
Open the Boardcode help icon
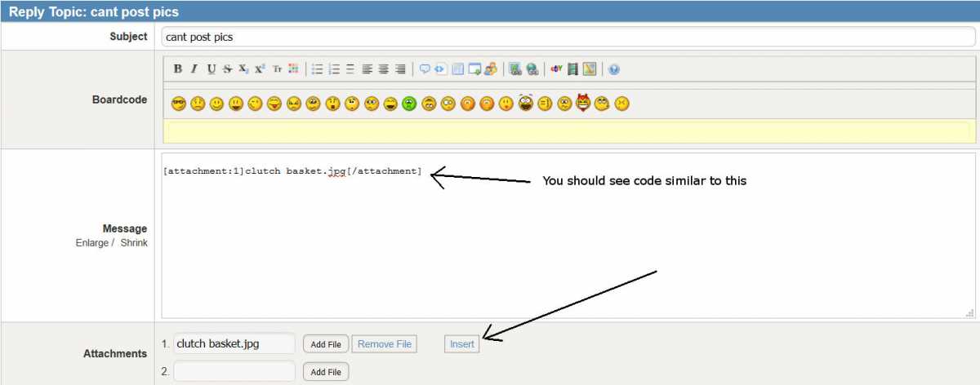click(x=614, y=69)
